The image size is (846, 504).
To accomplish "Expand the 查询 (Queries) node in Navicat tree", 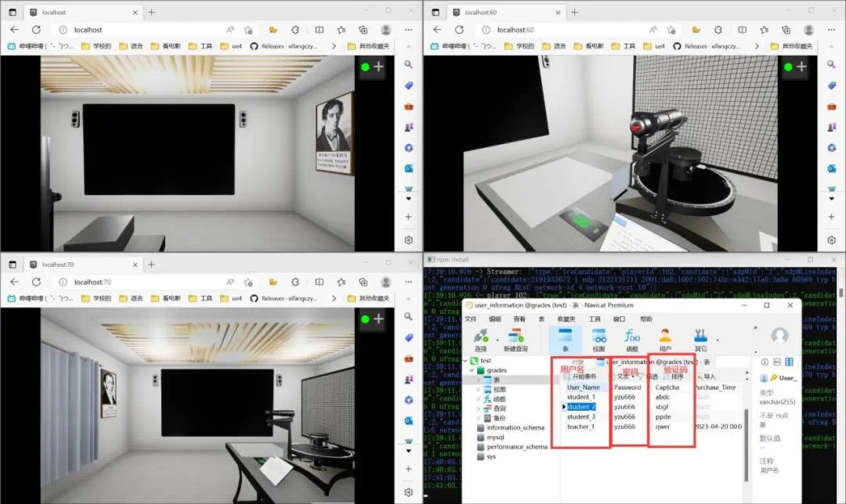I will [479, 409].
